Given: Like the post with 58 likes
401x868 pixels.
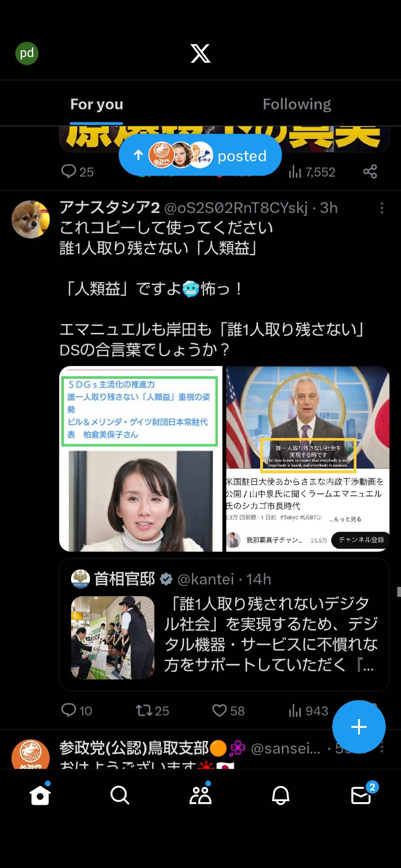Looking at the screenshot, I should [228, 710].
